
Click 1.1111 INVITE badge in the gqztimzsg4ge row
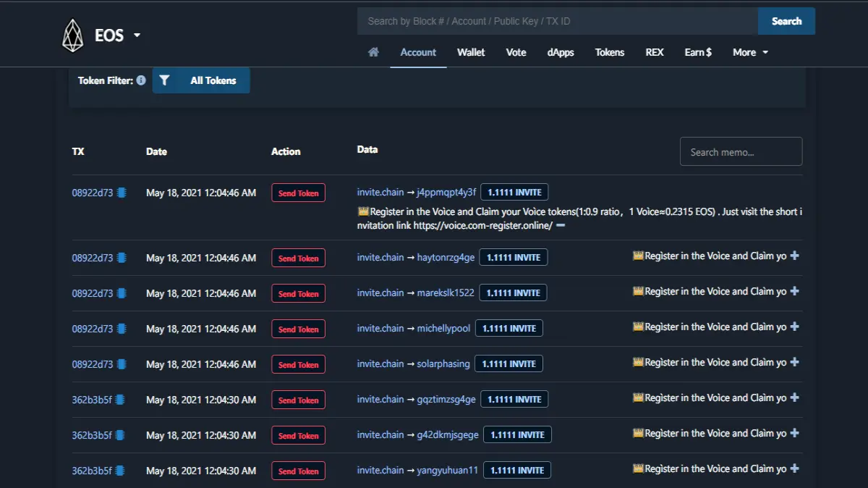[x=514, y=399]
